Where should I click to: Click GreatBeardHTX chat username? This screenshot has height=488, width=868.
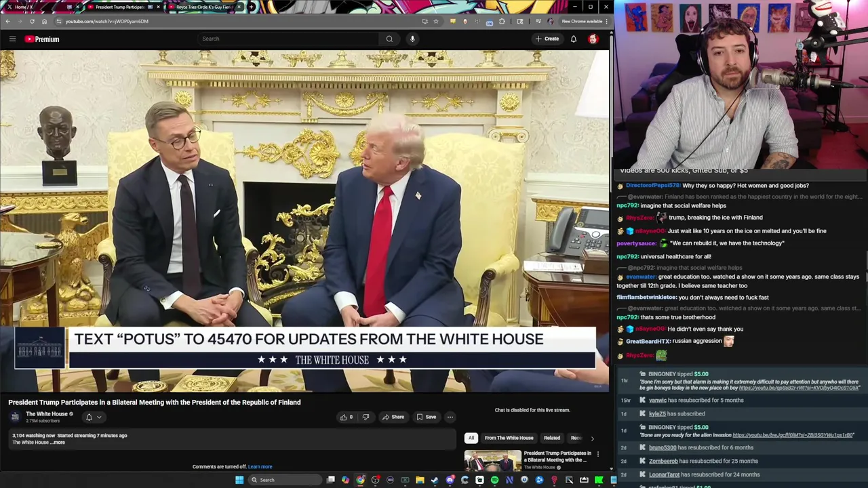tap(649, 342)
